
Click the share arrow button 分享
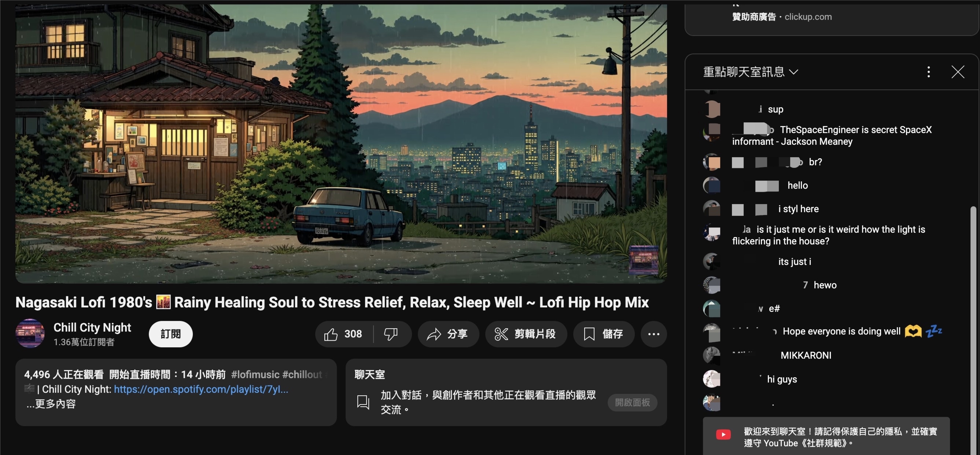[448, 334]
